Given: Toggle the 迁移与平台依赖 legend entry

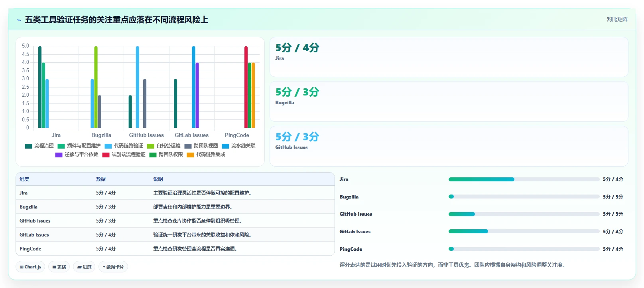Looking at the screenshot, I should [x=77, y=155].
